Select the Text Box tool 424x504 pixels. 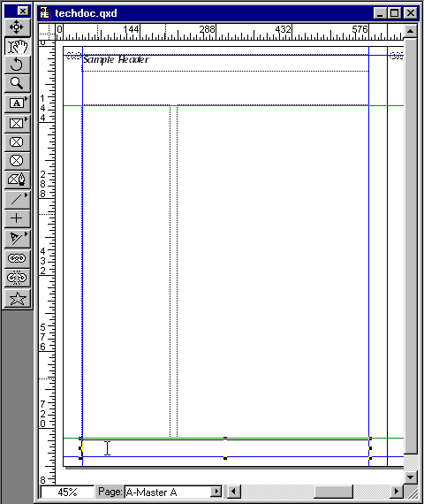point(18,103)
